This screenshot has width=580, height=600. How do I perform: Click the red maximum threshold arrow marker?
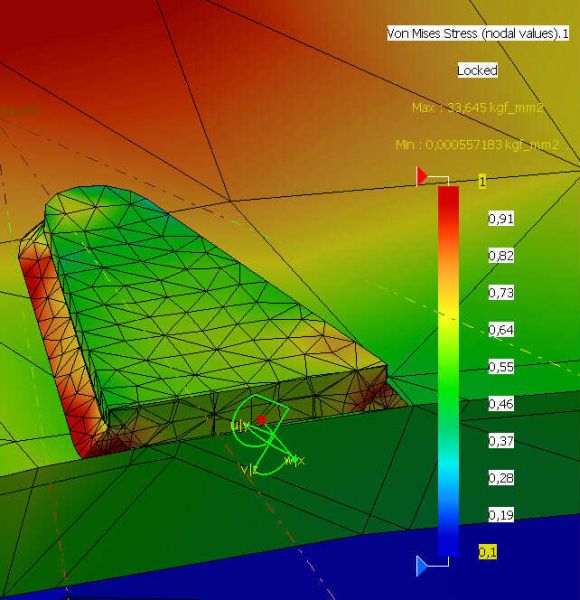422,176
